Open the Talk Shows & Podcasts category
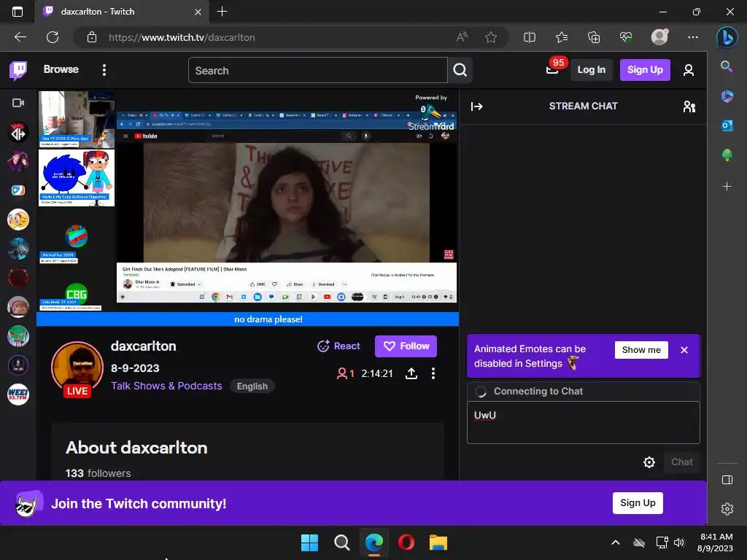The height and width of the screenshot is (560, 747). click(x=166, y=386)
